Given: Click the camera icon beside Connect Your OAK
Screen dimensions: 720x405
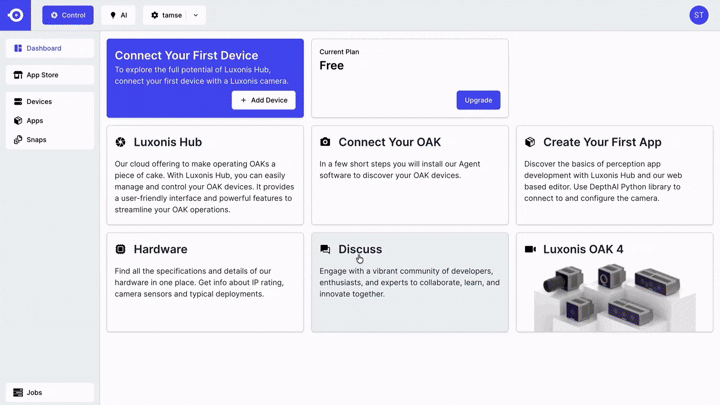Looking at the screenshot, I should point(325,142).
